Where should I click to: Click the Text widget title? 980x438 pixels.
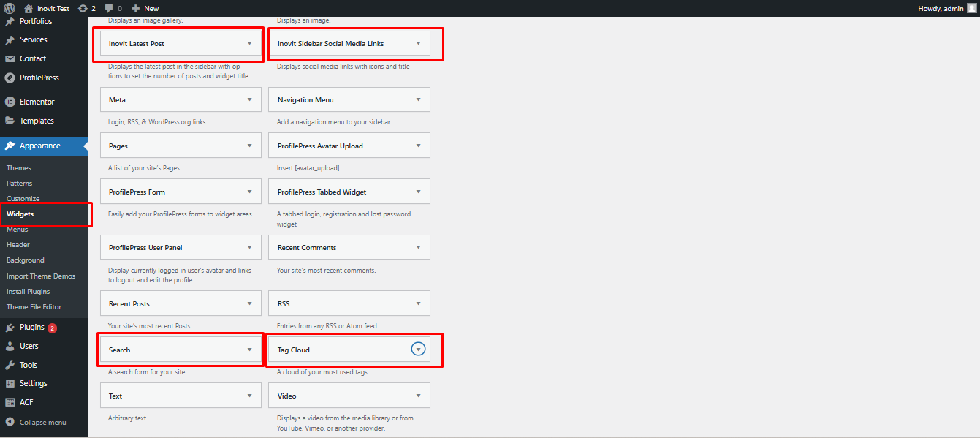115,396
